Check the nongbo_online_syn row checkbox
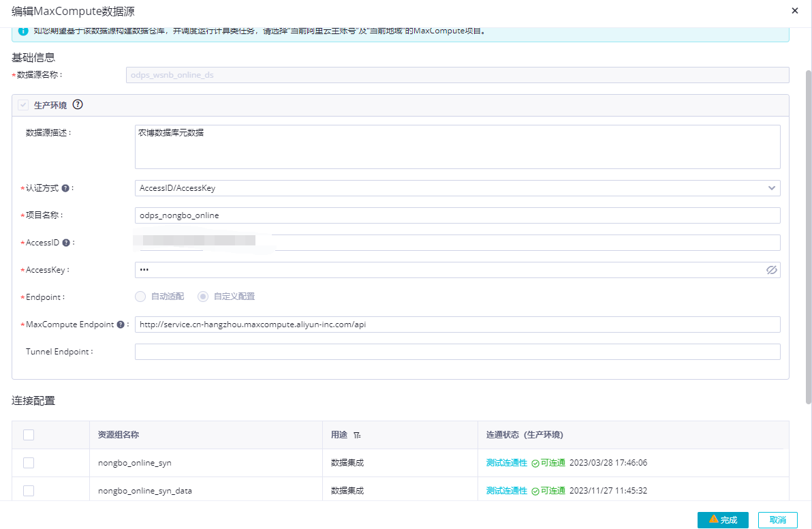The height and width of the screenshot is (529, 812). [29, 463]
